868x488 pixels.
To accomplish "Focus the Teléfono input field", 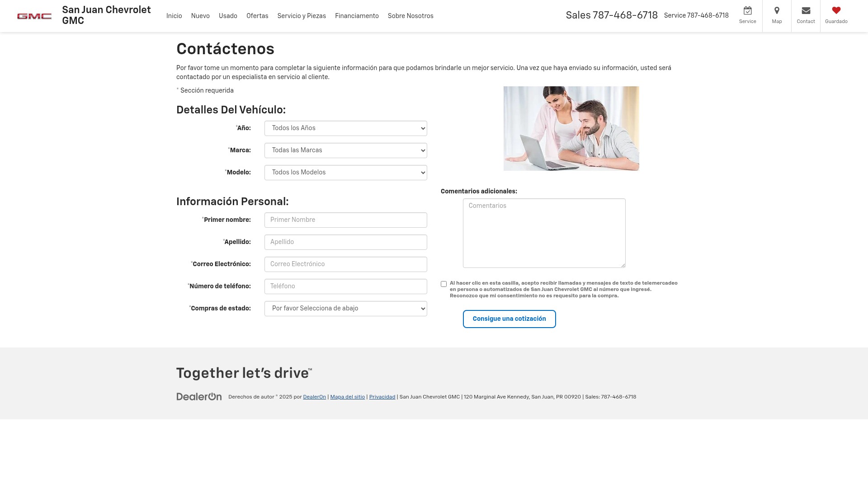I will tap(346, 286).
